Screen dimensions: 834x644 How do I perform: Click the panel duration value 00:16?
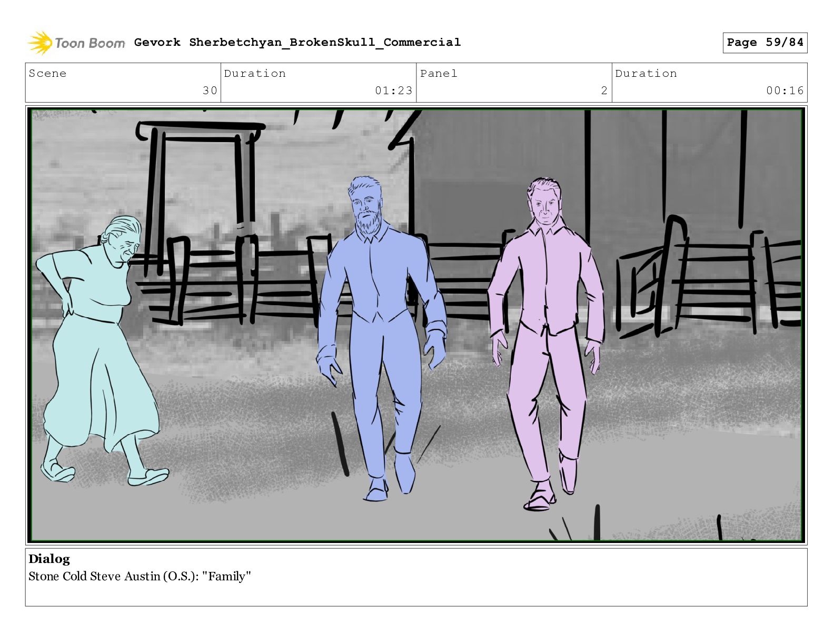pyautogui.click(x=785, y=90)
